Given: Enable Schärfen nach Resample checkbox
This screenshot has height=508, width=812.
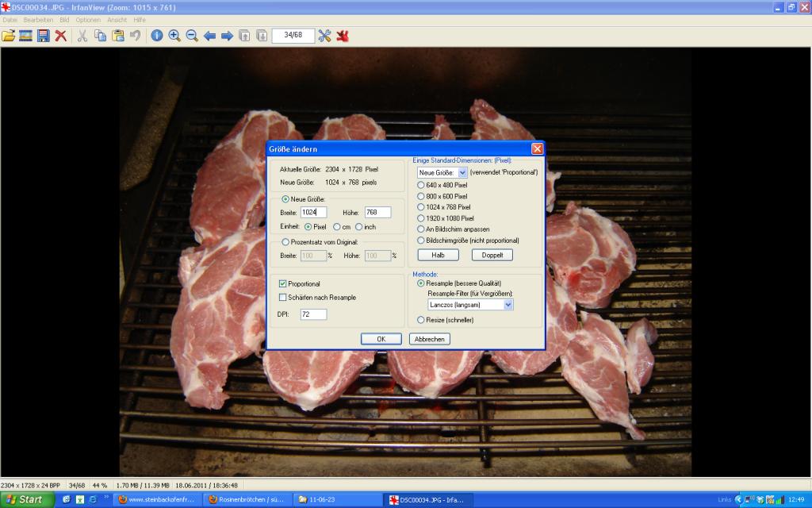Looking at the screenshot, I should 283,298.
